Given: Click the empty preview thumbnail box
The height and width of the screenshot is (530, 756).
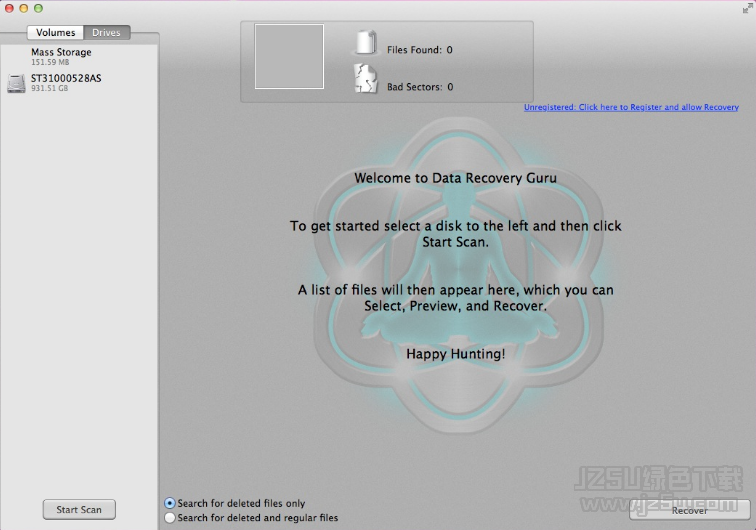Looking at the screenshot, I should coord(289,56).
